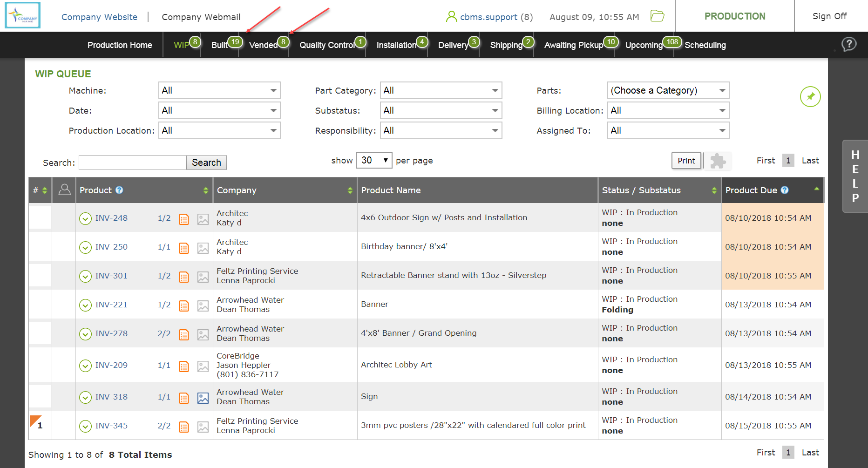Viewport: 868px width, 468px height.
Task: Open the Parts Choose a Category dropdown
Action: tap(668, 90)
